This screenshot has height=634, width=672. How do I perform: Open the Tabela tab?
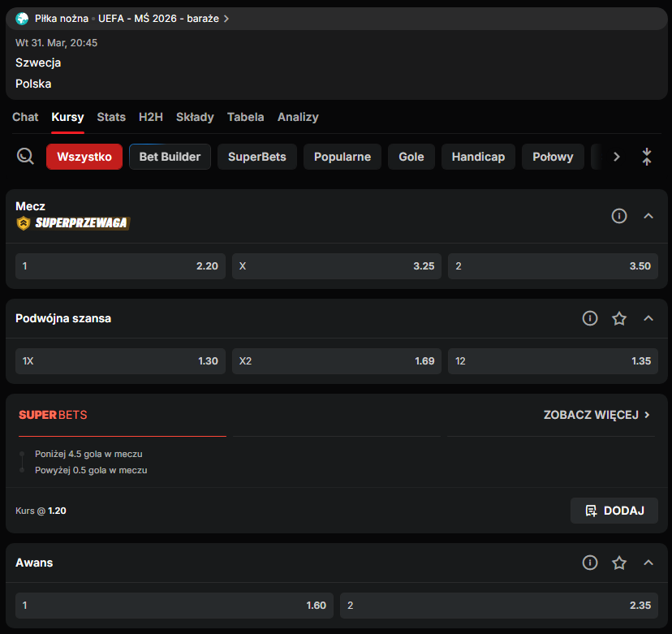(246, 117)
